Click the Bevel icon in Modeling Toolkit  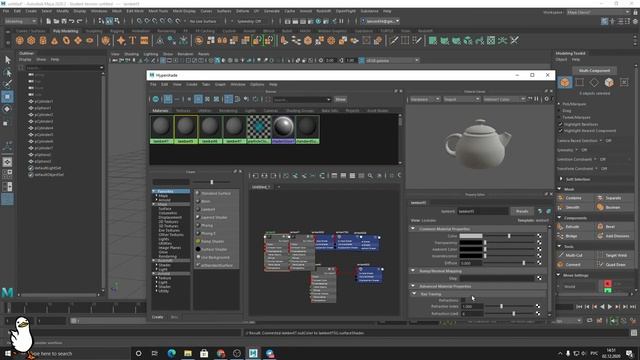point(600,227)
